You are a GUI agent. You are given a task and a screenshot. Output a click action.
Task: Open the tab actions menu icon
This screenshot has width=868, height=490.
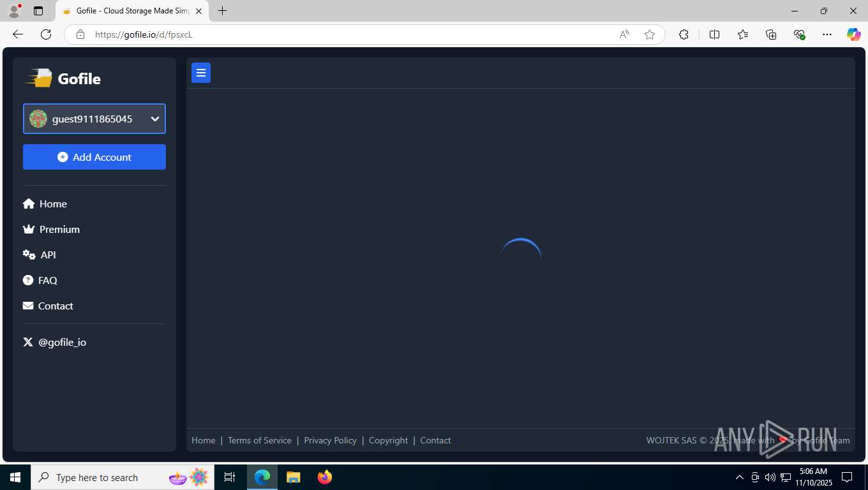coord(38,11)
